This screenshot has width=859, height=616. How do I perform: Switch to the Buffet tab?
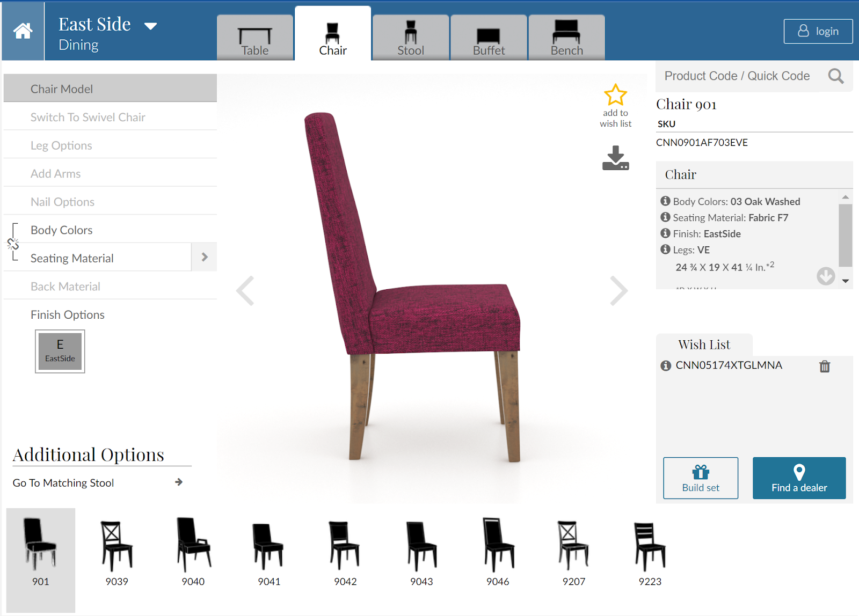click(x=489, y=38)
